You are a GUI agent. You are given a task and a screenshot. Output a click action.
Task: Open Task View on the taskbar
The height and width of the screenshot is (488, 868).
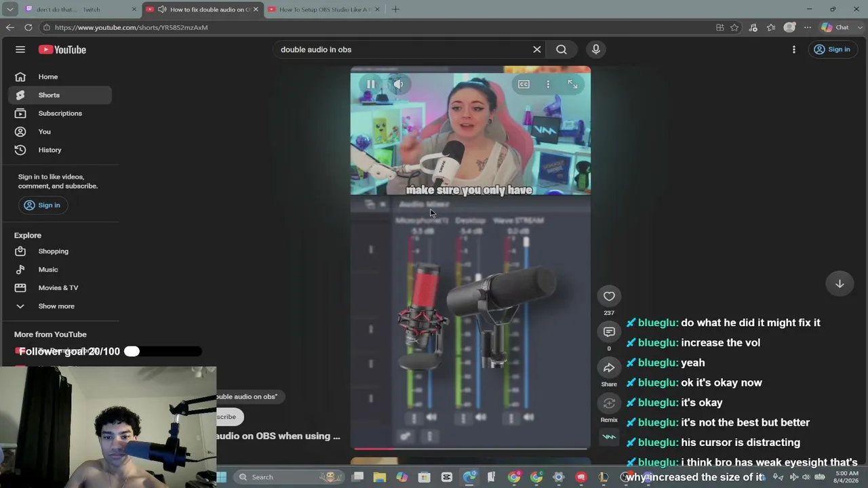click(357, 477)
